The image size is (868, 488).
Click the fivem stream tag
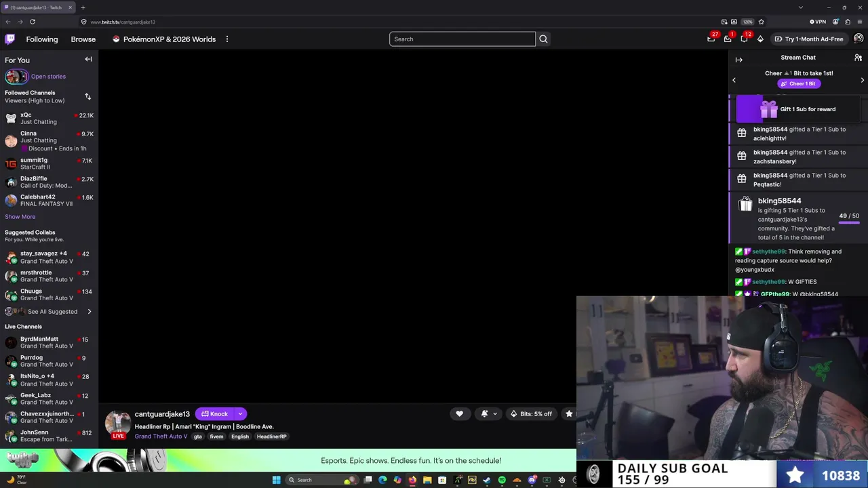click(216, 436)
